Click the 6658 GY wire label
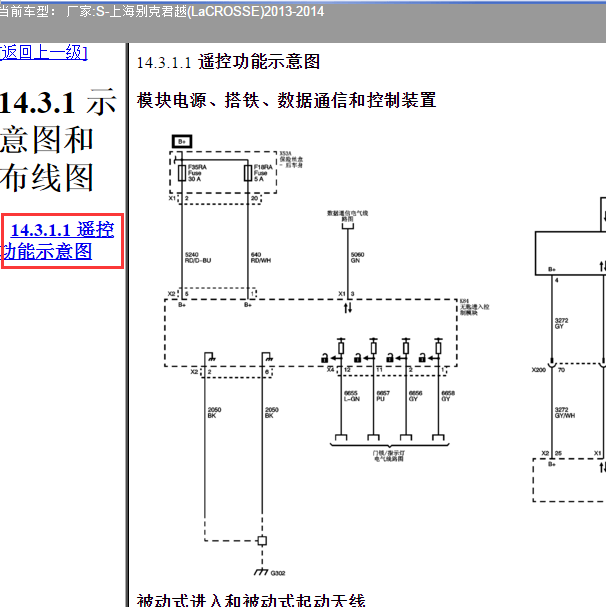Viewport: 606px width, 607px height. 448,396
